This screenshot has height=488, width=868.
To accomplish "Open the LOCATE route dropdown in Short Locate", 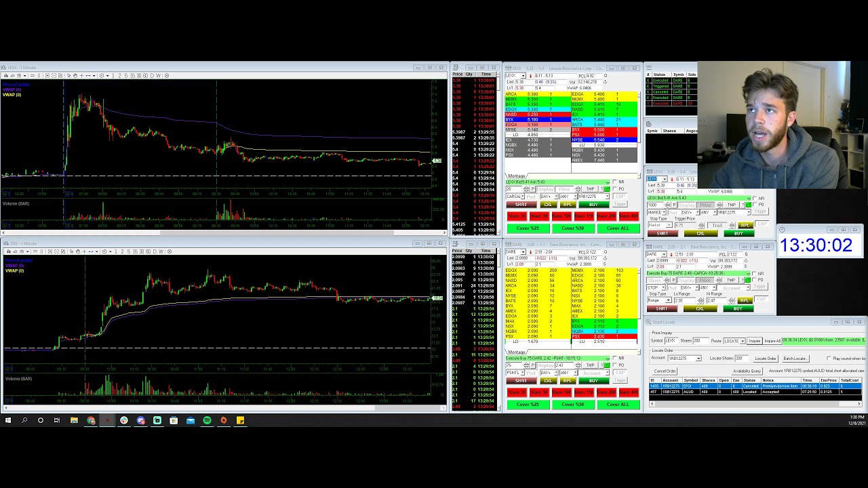I will pyautogui.click(x=743, y=341).
